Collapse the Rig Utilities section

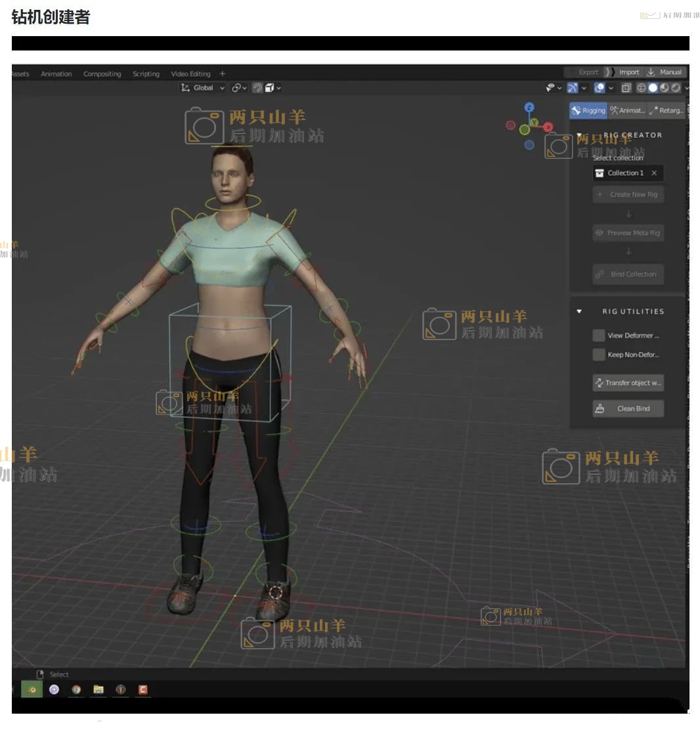pyautogui.click(x=579, y=312)
